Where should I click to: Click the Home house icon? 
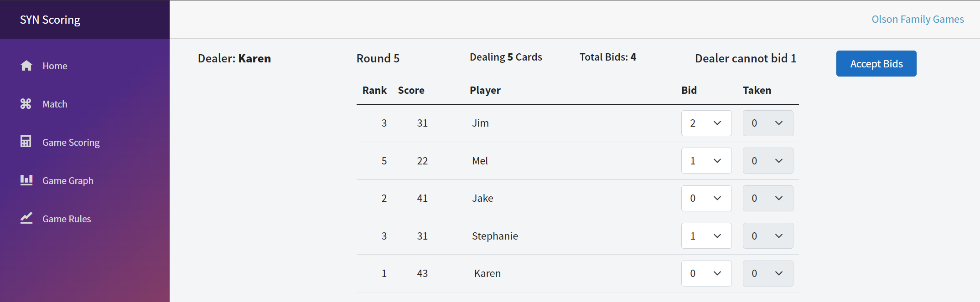[x=26, y=66]
